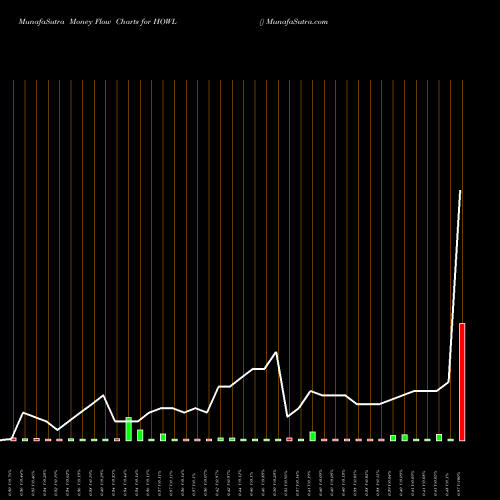This screenshot has width=500, height=500.
Task: Click the first small red bar at the chart's left
Action: pos(14,439)
